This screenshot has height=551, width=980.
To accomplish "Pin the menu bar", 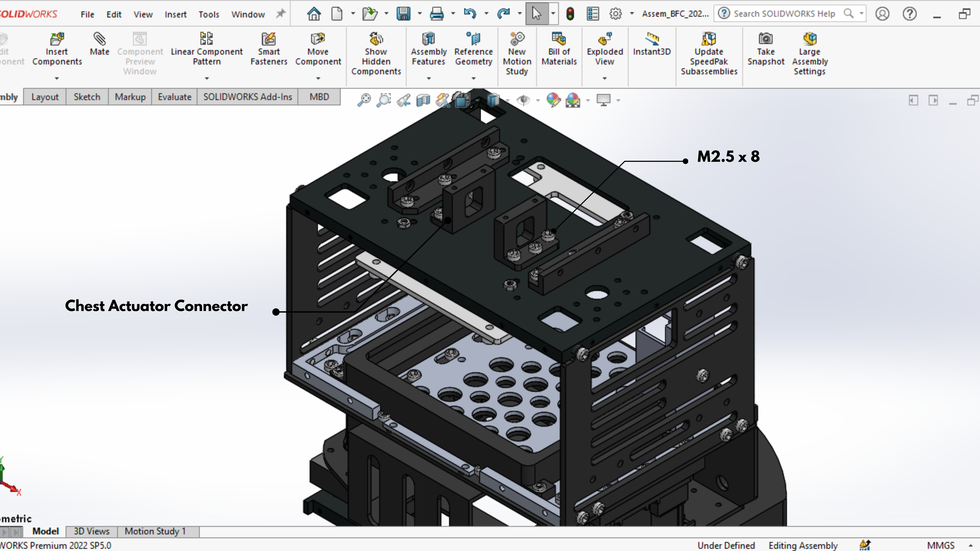I will tap(280, 14).
